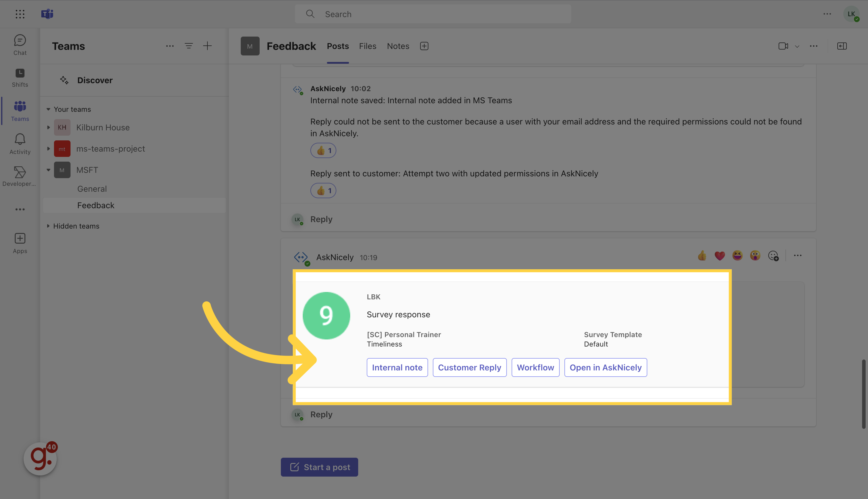868x499 pixels.
Task: Click the score 9 circle
Action: 326,316
